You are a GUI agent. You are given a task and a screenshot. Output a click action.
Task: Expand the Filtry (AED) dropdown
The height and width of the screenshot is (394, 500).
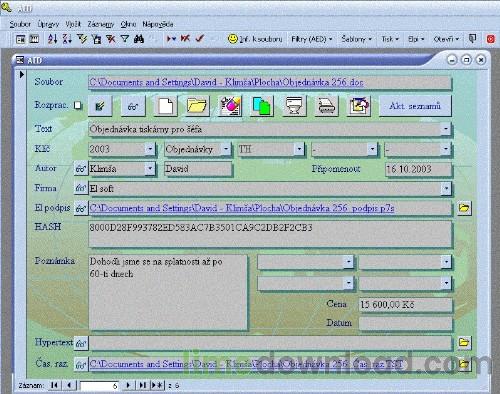click(x=312, y=39)
